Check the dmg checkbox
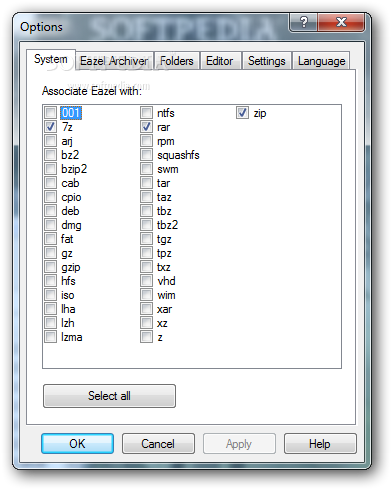Screen dimensions: 392x490 [x=51, y=225]
